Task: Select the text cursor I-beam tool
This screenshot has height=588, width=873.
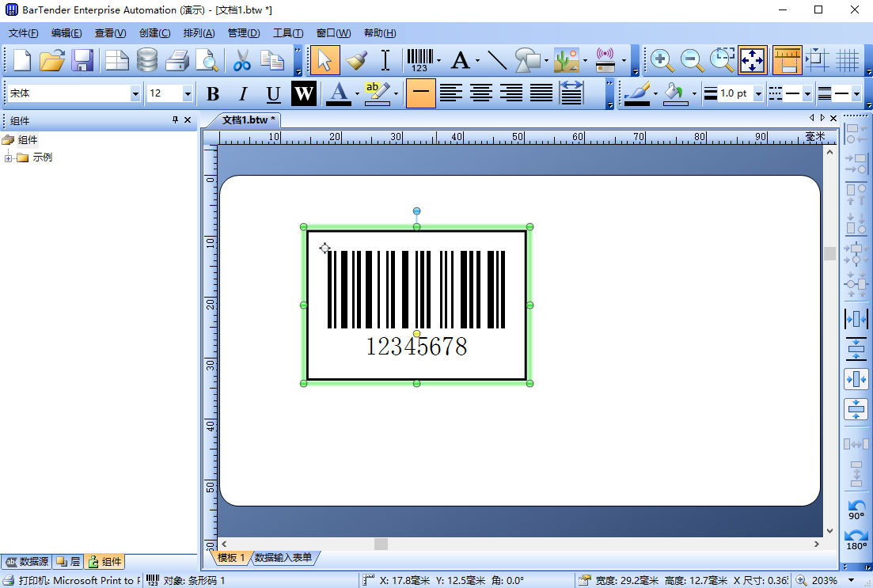Action: point(385,60)
